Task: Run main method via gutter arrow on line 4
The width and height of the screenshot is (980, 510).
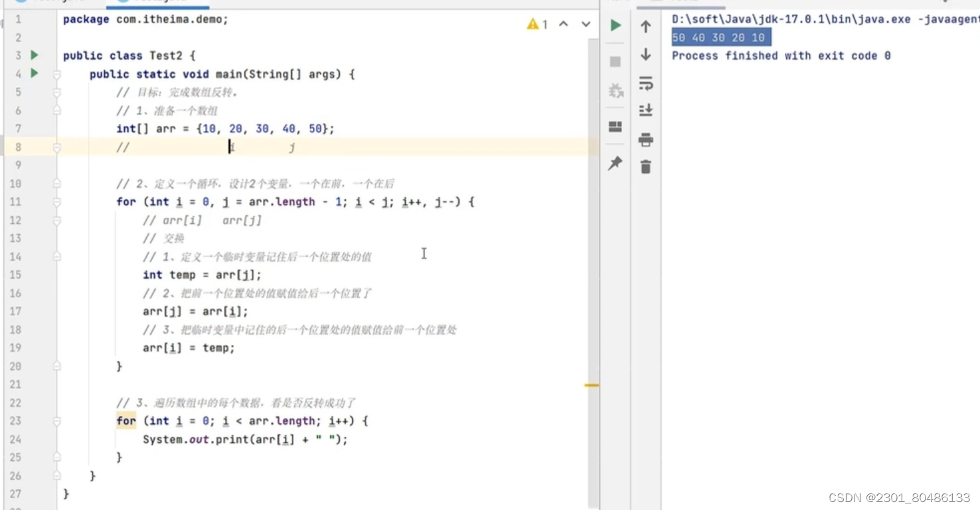Action: point(35,74)
